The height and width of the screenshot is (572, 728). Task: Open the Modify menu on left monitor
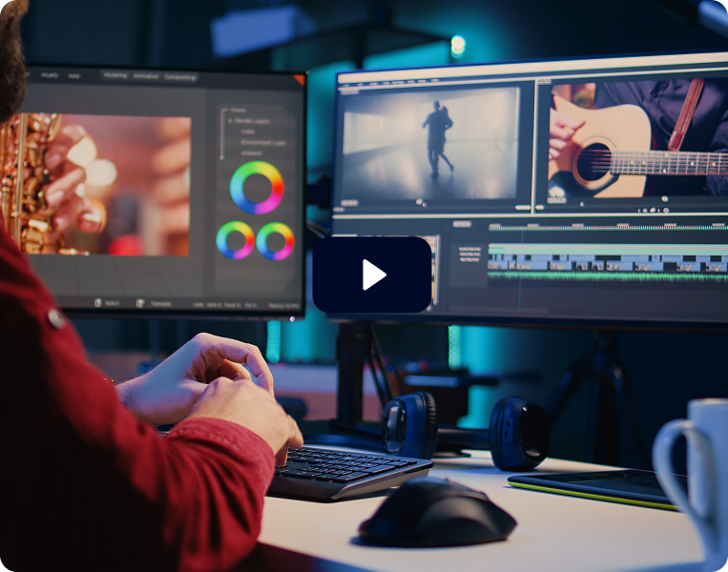coord(50,74)
